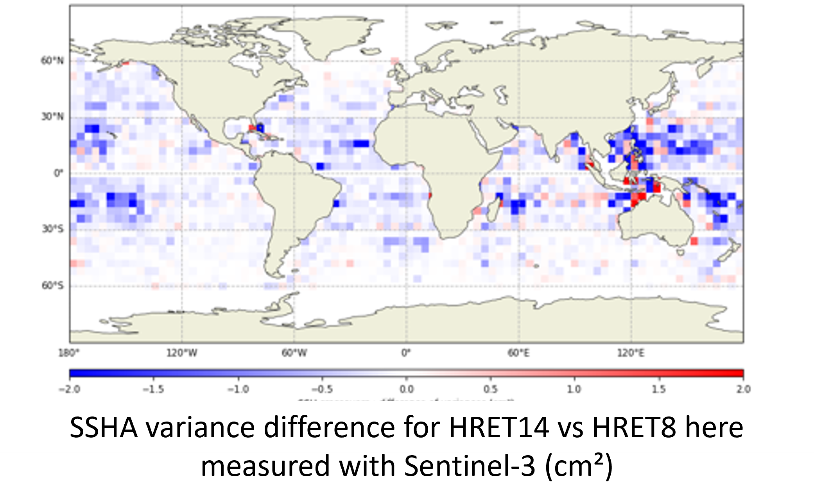Click the 60°N latitude axis label
This screenshot has height=504, width=814.
pyautogui.click(x=52, y=61)
